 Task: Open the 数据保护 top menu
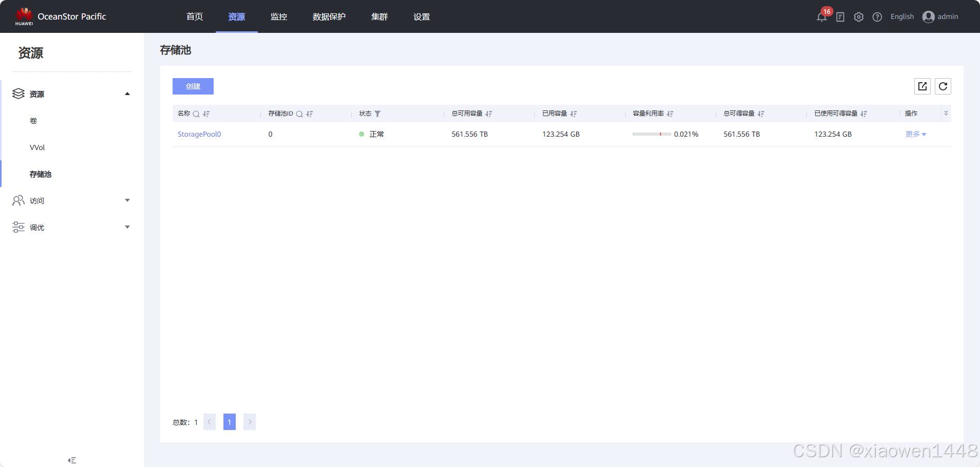329,17
